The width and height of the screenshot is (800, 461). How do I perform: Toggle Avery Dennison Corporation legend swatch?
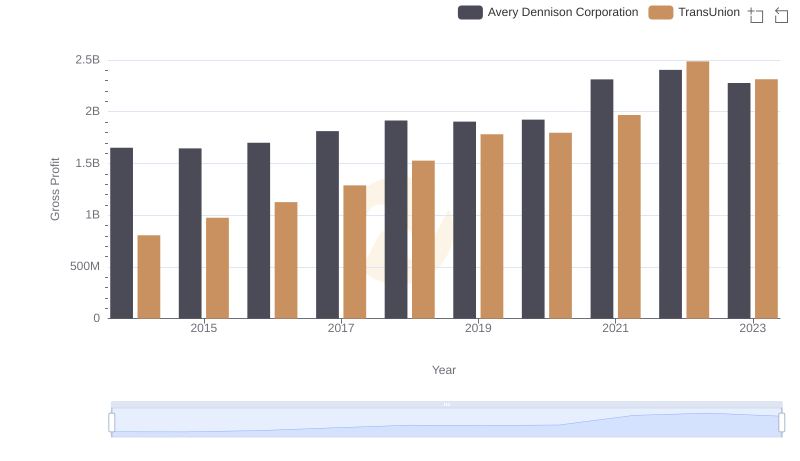coord(470,12)
